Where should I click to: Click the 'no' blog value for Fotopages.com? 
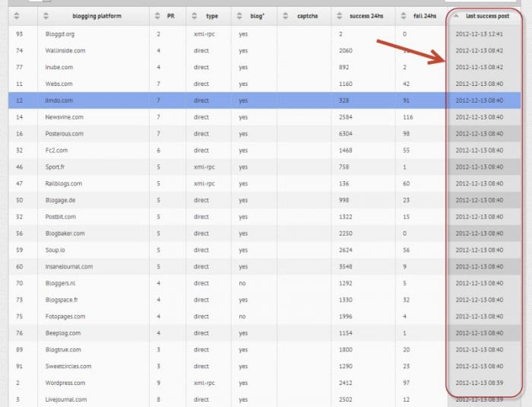pyautogui.click(x=242, y=316)
